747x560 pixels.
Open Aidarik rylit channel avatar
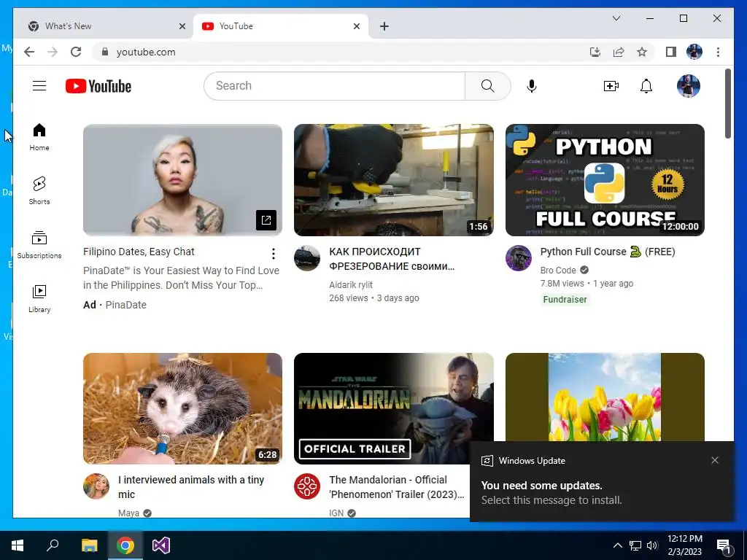point(307,258)
